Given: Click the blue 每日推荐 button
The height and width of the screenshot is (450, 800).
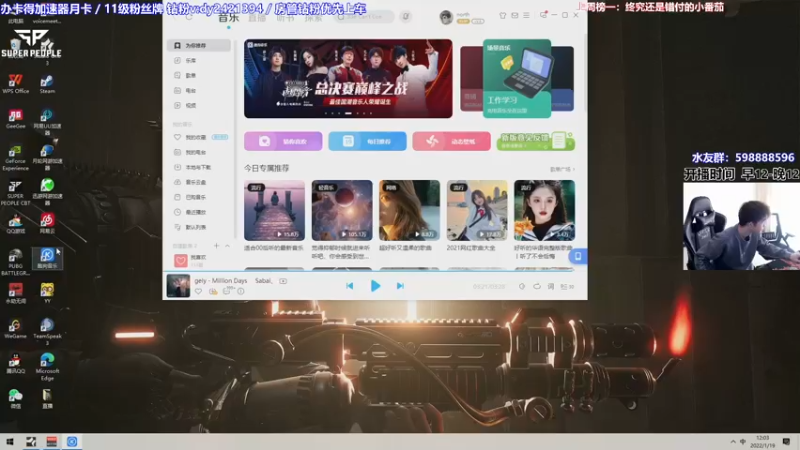Looking at the screenshot, I should click(x=367, y=141).
